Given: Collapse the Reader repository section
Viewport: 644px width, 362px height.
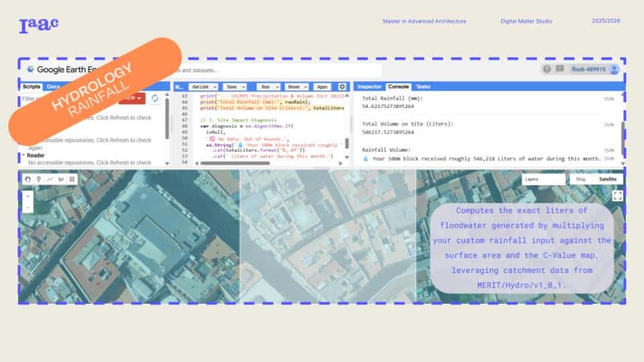Looking at the screenshot, I should (x=24, y=155).
